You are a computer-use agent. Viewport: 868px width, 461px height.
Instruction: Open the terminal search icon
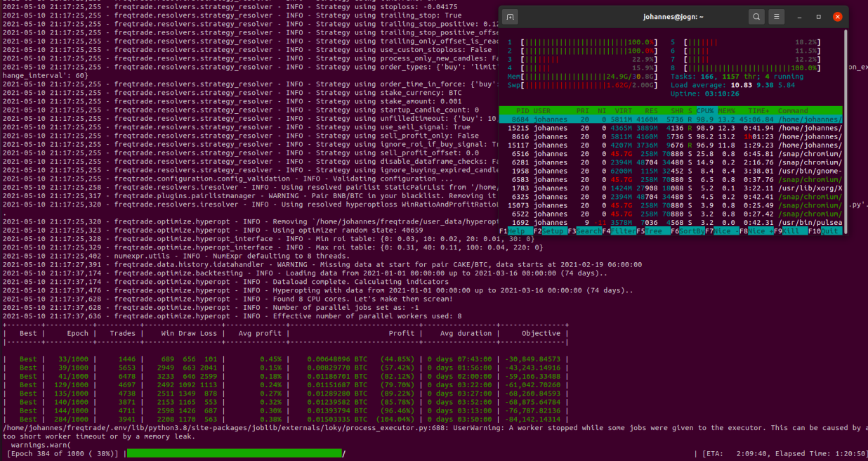point(756,16)
